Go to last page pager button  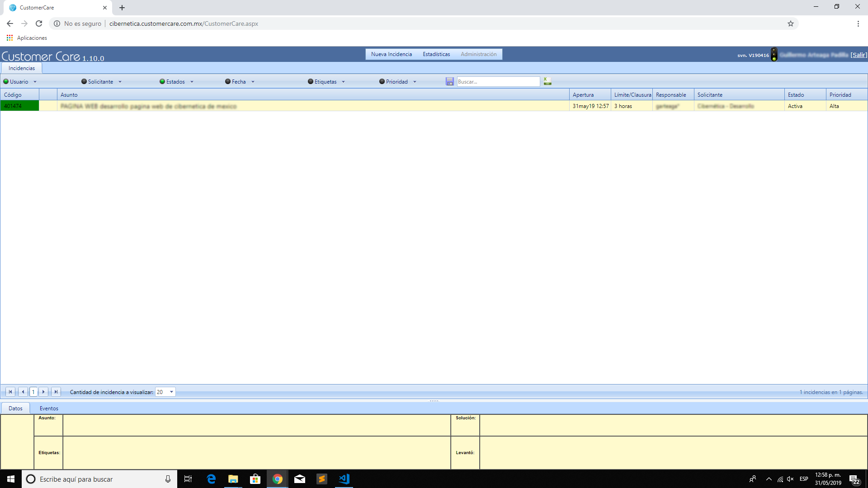(x=56, y=392)
